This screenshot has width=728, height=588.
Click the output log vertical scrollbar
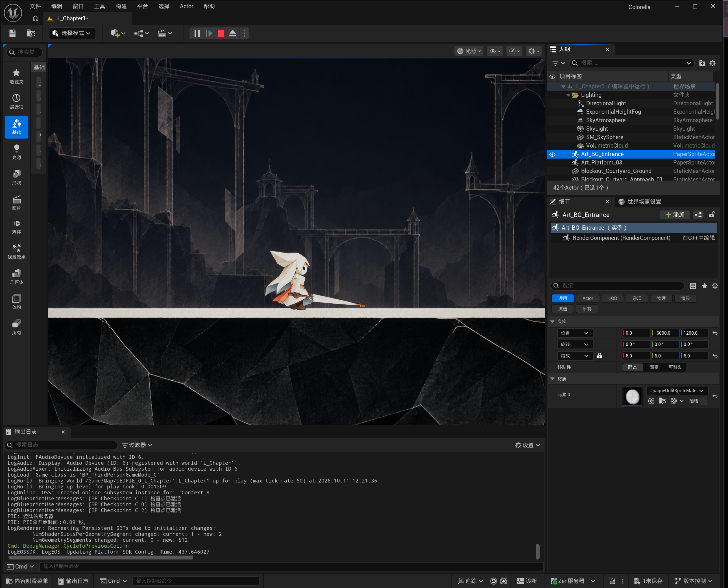click(537, 551)
